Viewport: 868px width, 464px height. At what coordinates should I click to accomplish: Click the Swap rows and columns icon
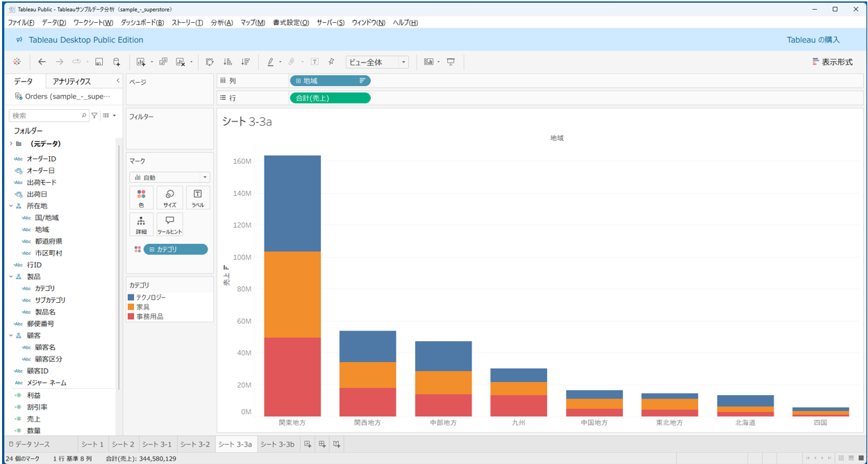click(210, 62)
